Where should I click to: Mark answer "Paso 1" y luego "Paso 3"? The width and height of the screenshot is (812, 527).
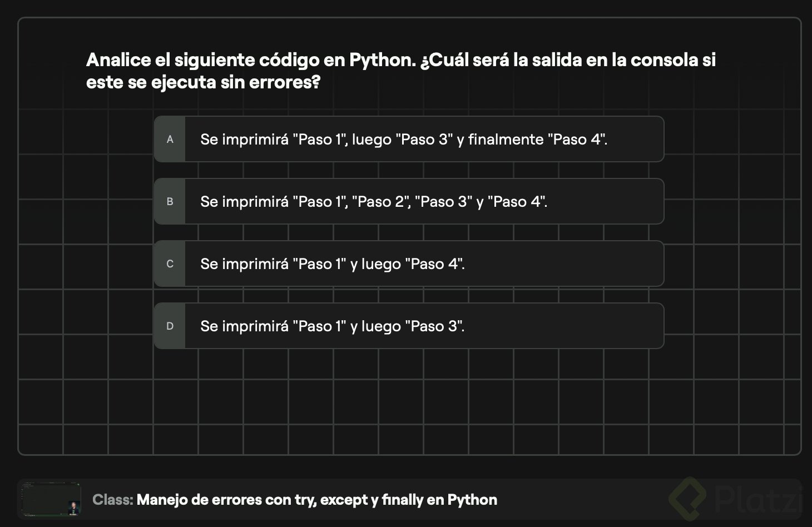click(333, 326)
